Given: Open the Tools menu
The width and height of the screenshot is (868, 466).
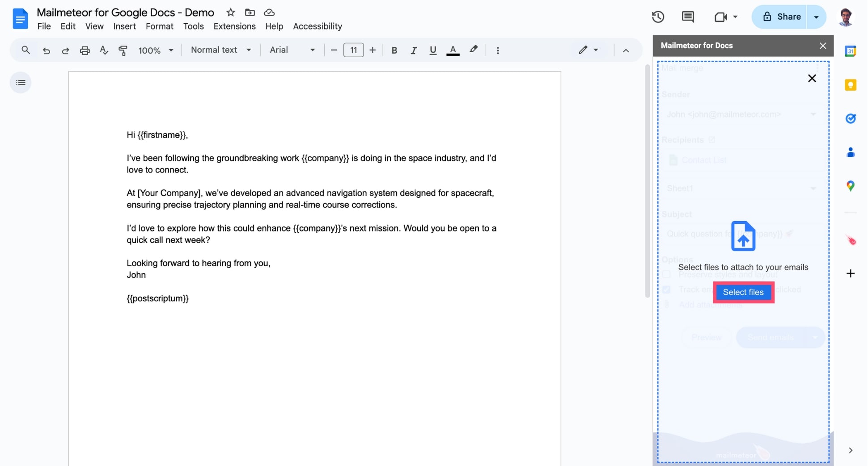Looking at the screenshot, I should click(193, 26).
